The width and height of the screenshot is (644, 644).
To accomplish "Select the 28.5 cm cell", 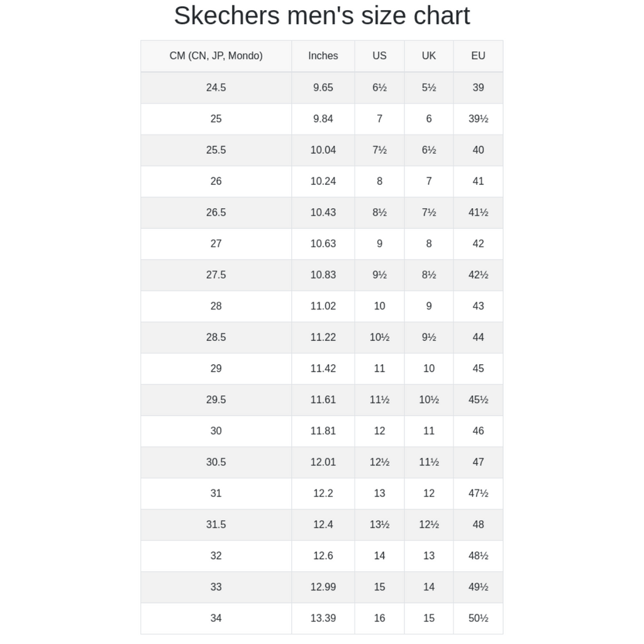I will pos(216,337).
